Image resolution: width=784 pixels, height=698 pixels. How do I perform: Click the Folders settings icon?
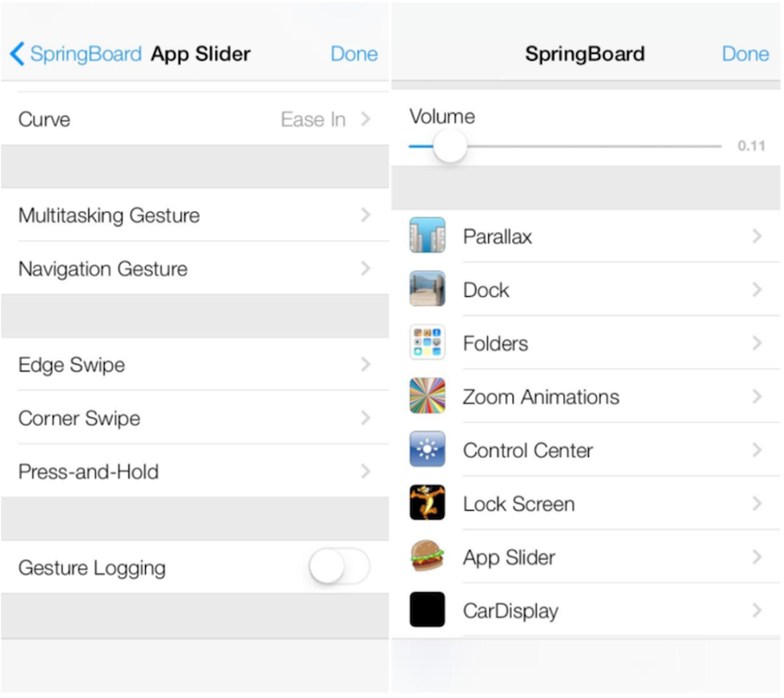click(x=427, y=343)
